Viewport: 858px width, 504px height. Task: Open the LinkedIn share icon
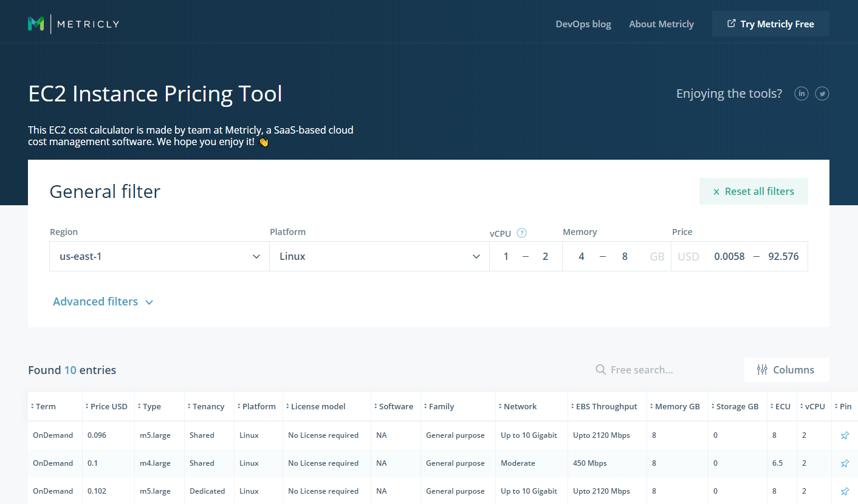[801, 94]
